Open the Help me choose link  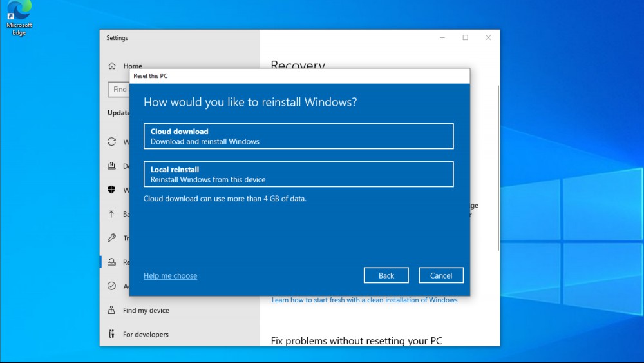[x=171, y=276]
